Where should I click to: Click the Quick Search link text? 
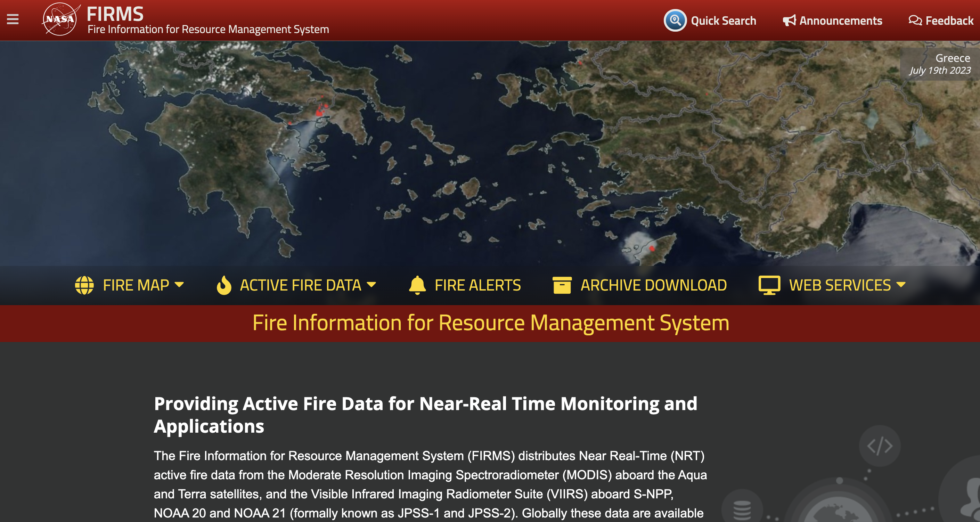click(723, 21)
